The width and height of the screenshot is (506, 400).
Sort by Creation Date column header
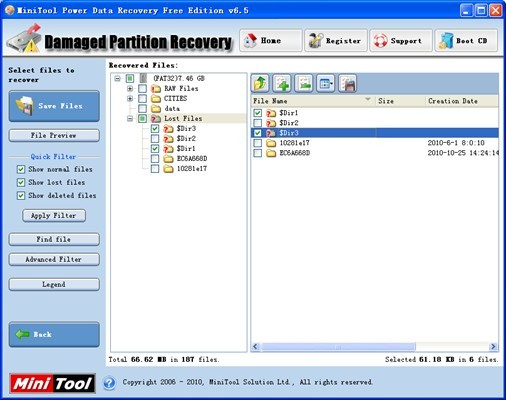462,101
